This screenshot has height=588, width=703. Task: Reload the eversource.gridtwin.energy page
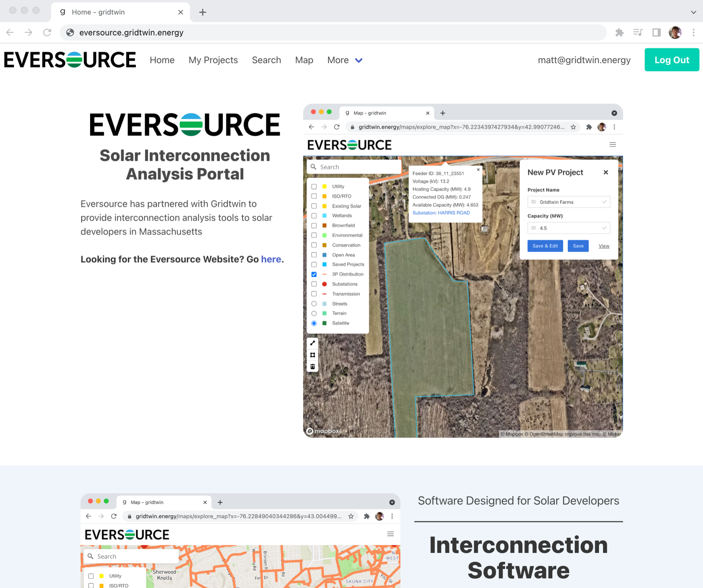tap(47, 32)
